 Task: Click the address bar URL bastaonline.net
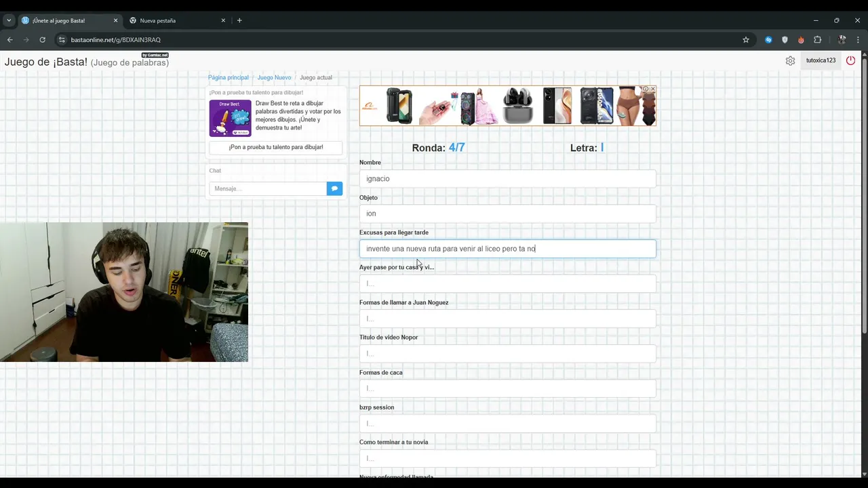[x=115, y=40]
